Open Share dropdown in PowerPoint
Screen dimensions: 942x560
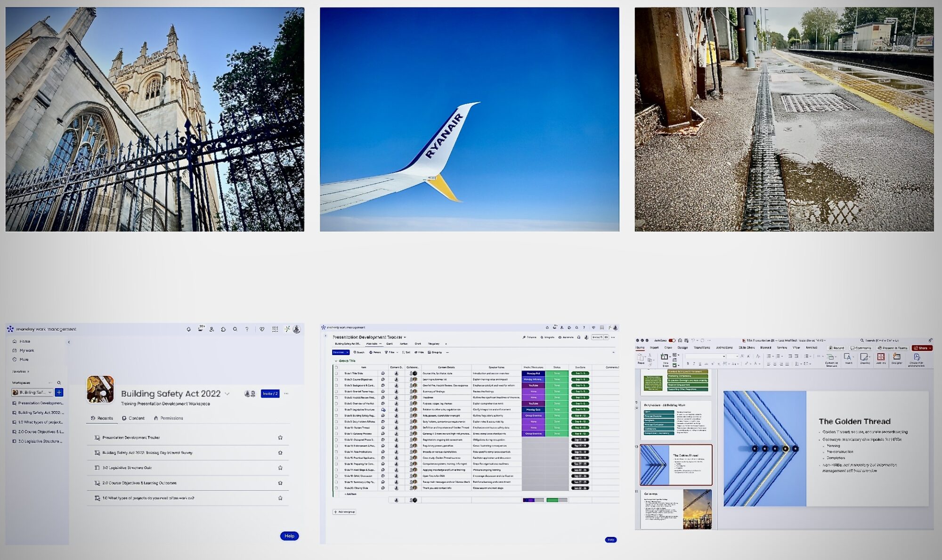930,348
